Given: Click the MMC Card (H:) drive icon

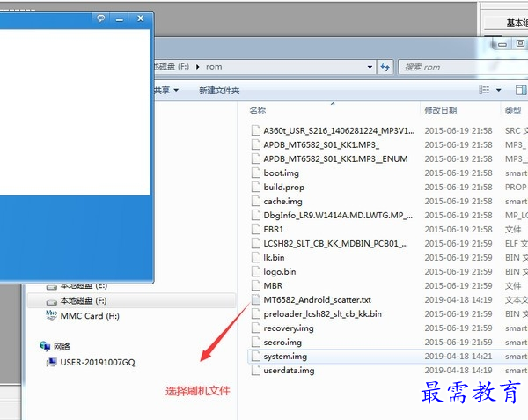Looking at the screenshot, I should (x=51, y=315).
